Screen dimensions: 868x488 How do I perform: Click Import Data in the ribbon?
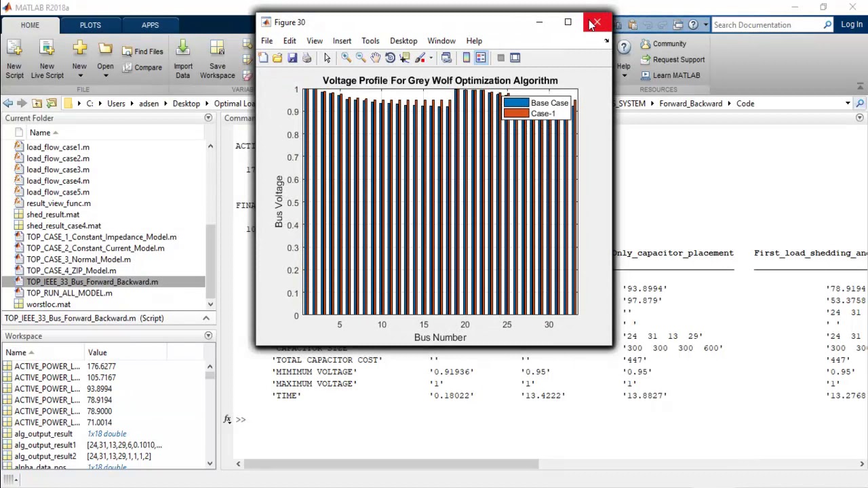[x=183, y=60]
